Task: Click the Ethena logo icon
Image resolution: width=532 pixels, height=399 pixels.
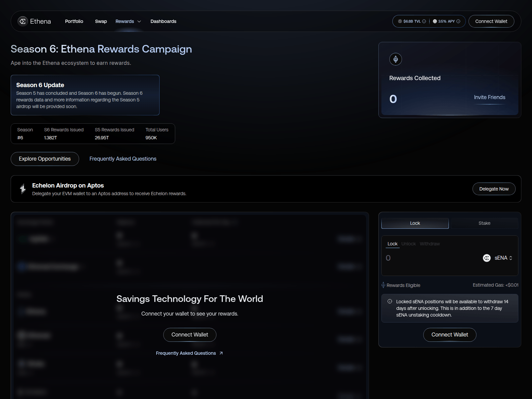Action: [23, 21]
